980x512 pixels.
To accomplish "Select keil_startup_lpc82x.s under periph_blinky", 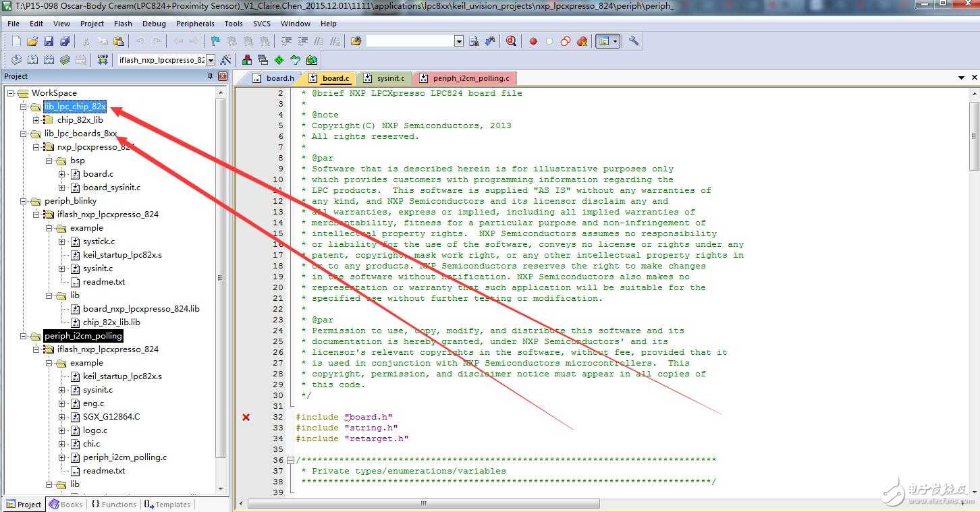I will point(122,255).
